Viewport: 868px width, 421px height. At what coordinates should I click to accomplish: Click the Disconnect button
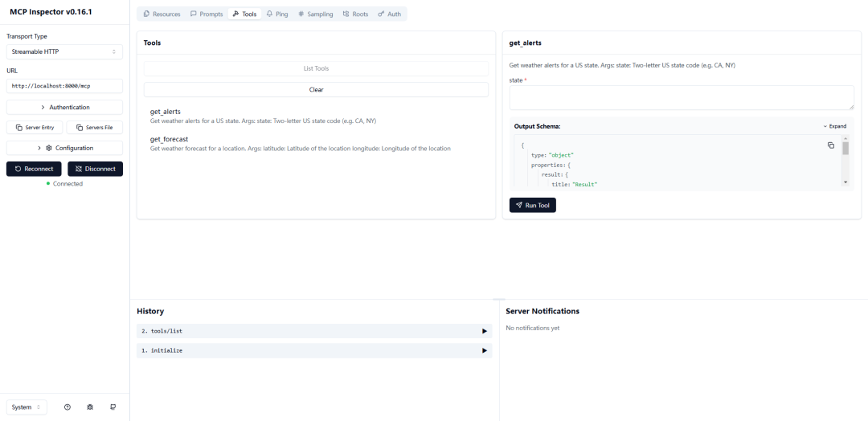[x=95, y=169]
